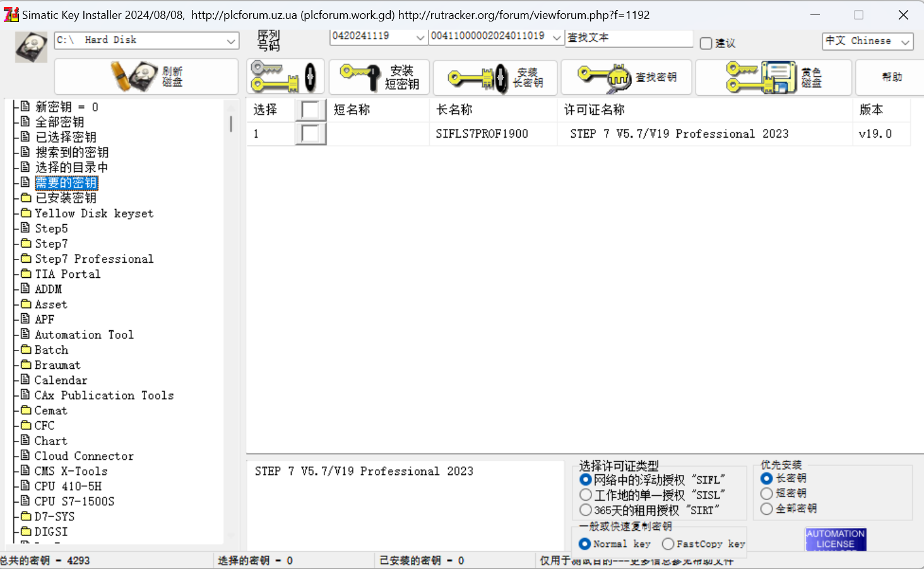Screen dimensions: 924x569
Task: Click the 刷新磁盘 refresh disk button
Action: 146,76
